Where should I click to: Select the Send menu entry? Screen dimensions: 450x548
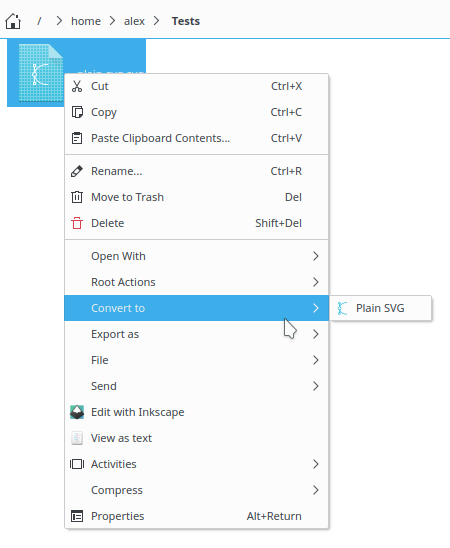point(196,386)
